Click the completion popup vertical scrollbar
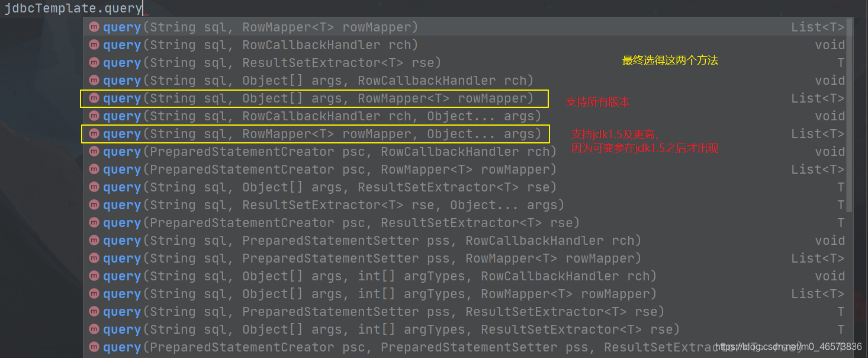Viewport: 868px width, 358px height. click(x=850, y=116)
